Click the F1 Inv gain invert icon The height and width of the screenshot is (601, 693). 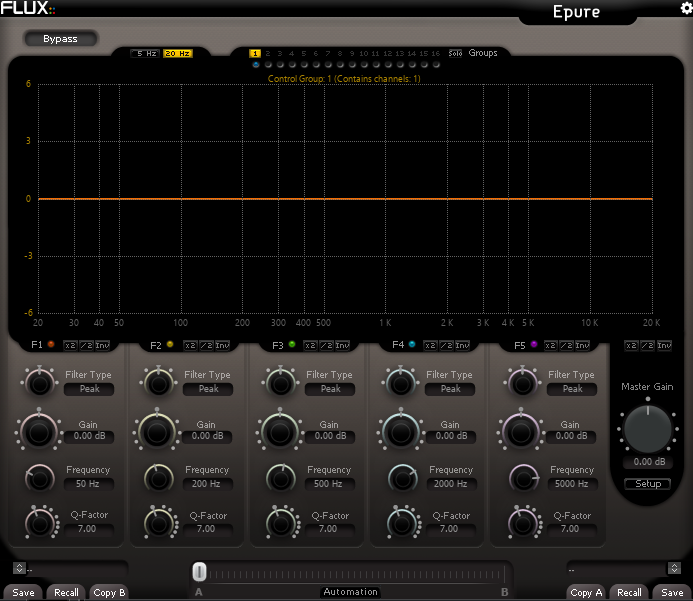click(102, 345)
